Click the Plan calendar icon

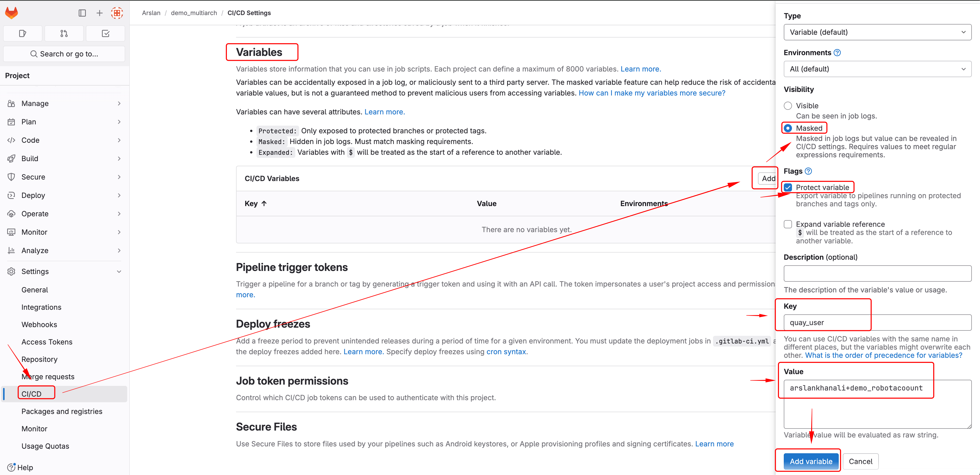pyautogui.click(x=11, y=122)
